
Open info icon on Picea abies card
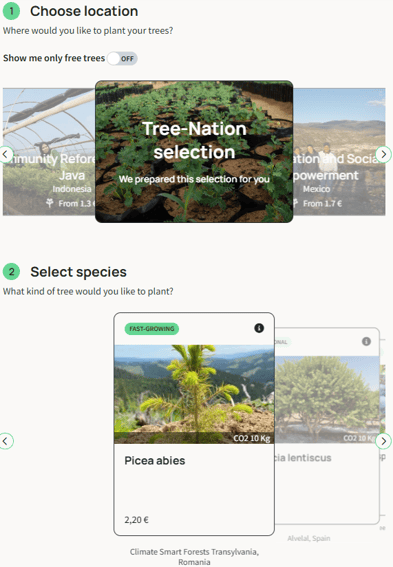coord(259,328)
